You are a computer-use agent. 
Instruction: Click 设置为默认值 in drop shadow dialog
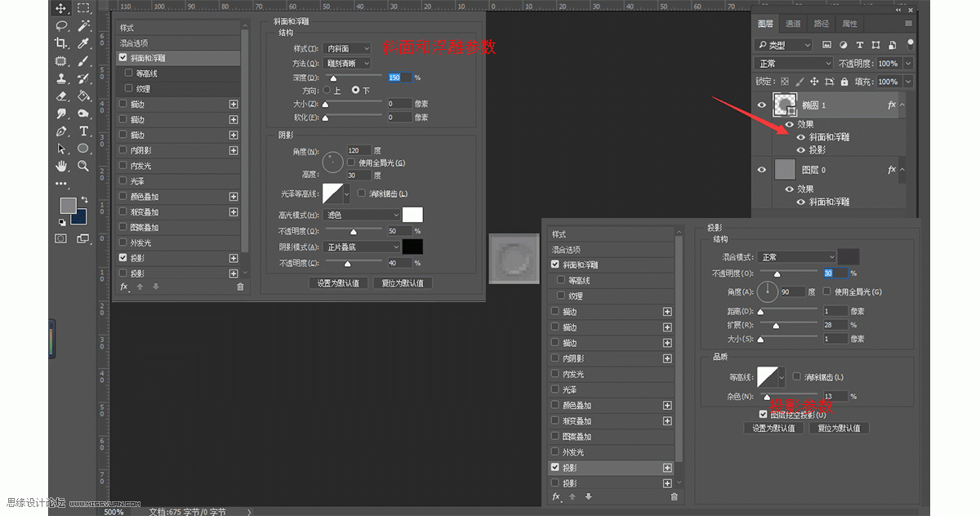774,428
